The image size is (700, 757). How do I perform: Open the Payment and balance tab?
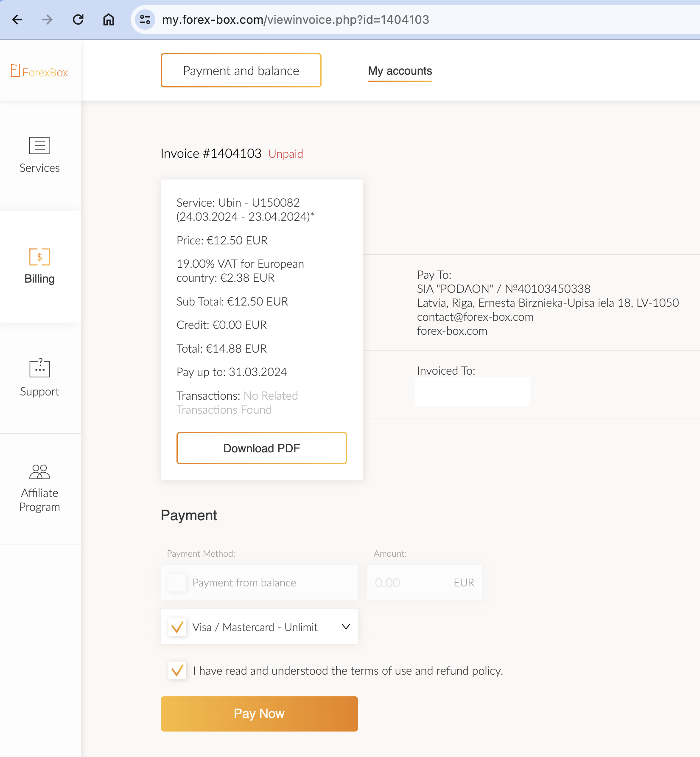(241, 70)
